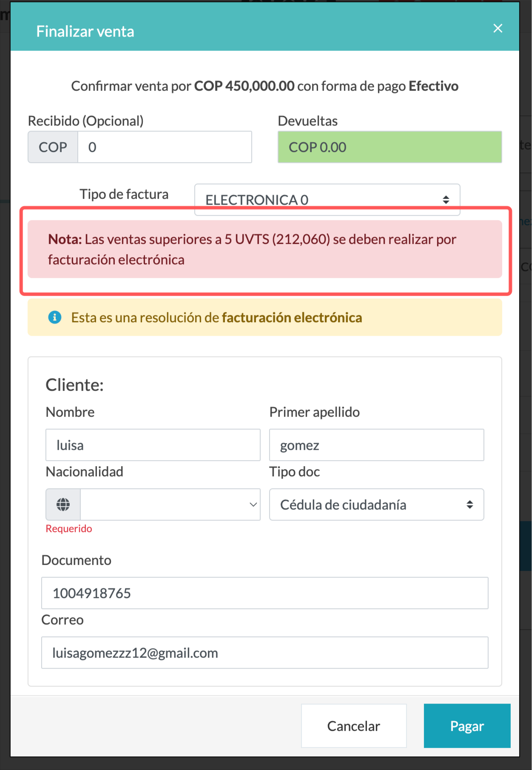Click the chevron arrow in Nacionalidad field

pos(253,504)
